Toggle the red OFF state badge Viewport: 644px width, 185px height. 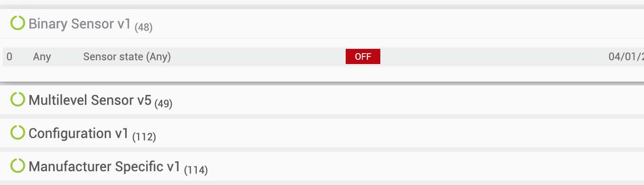(x=363, y=57)
